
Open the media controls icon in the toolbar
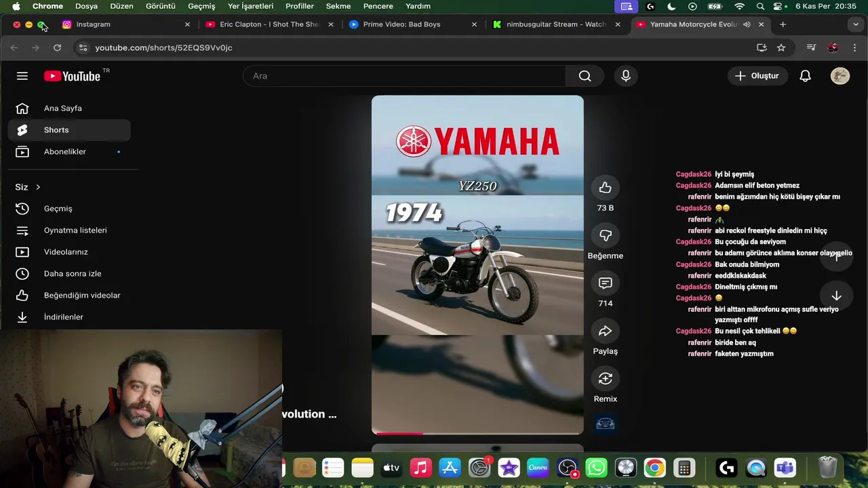pyautogui.click(x=811, y=47)
